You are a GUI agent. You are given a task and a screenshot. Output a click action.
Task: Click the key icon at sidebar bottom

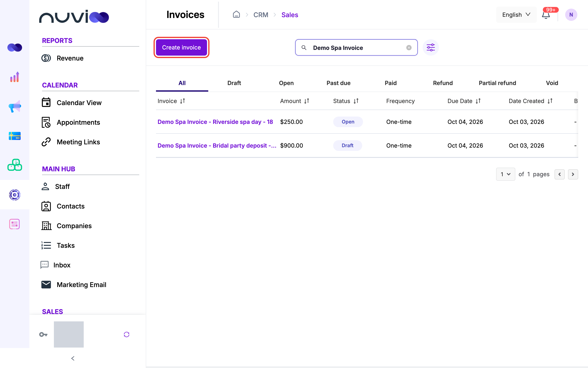click(43, 334)
